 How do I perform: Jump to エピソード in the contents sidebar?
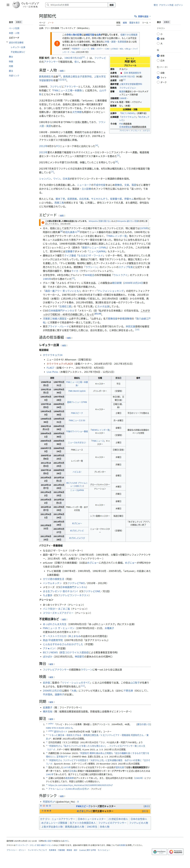pos(14,38)
